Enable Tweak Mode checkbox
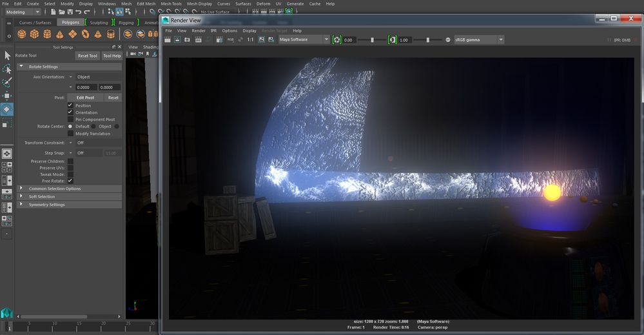Image resolution: width=644 pixels, height=335 pixels. coord(70,174)
